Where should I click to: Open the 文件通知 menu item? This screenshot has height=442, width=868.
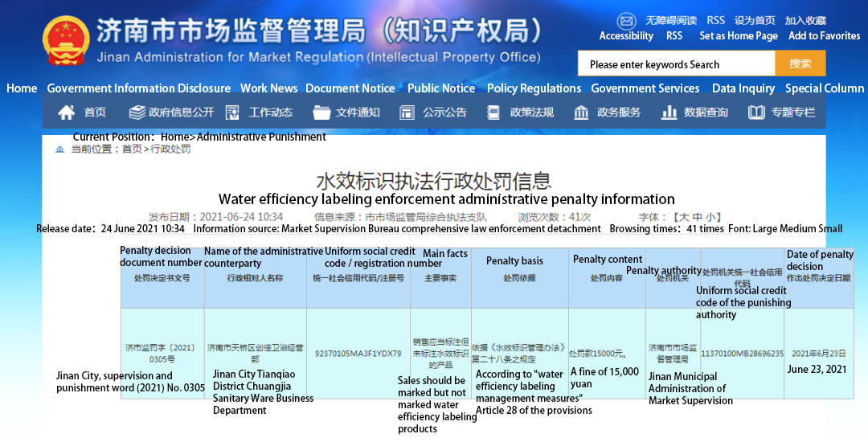pyautogui.click(x=358, y=113)
